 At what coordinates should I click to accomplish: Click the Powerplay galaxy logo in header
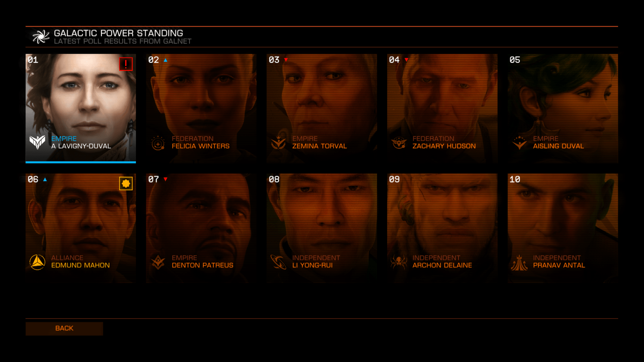(x=41, y=37)
